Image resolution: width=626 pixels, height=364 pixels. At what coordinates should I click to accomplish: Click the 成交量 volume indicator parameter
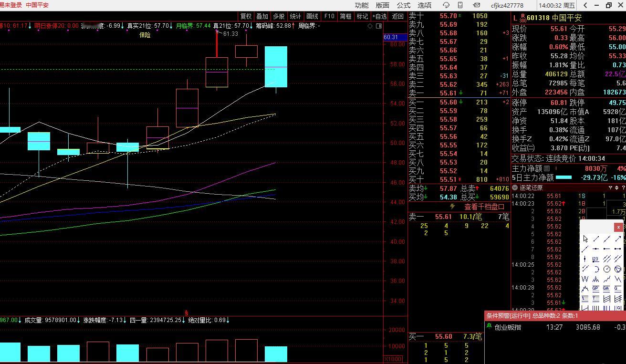(50, 320)
